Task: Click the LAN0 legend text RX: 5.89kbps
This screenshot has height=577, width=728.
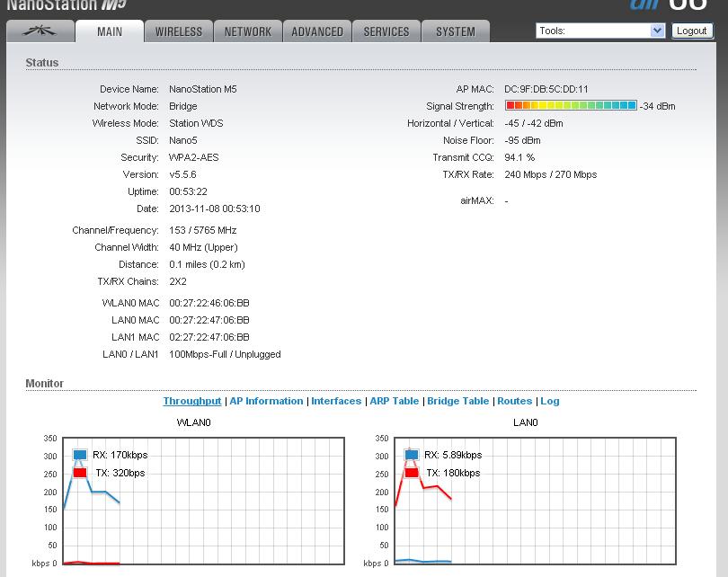Action: (453, 455)
